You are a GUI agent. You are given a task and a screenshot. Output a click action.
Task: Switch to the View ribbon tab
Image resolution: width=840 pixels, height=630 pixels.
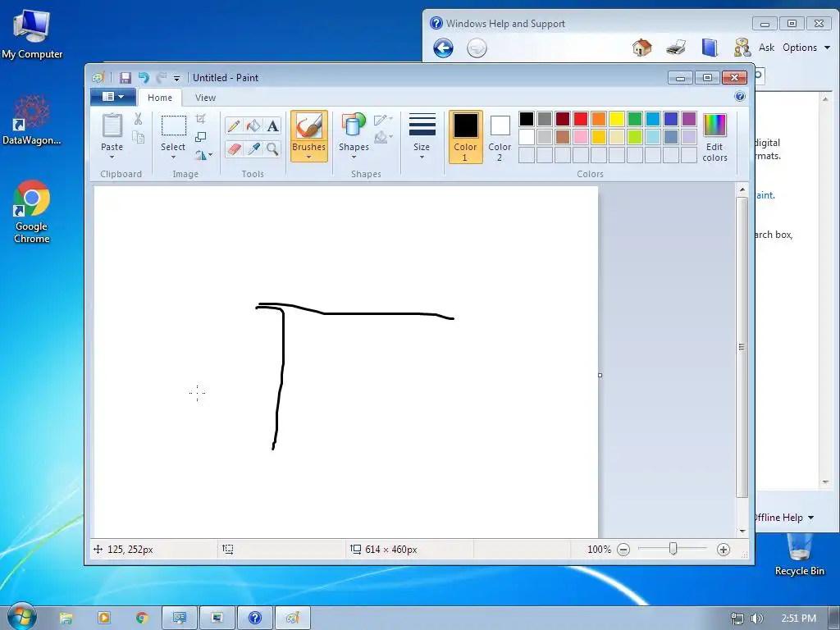205,98
